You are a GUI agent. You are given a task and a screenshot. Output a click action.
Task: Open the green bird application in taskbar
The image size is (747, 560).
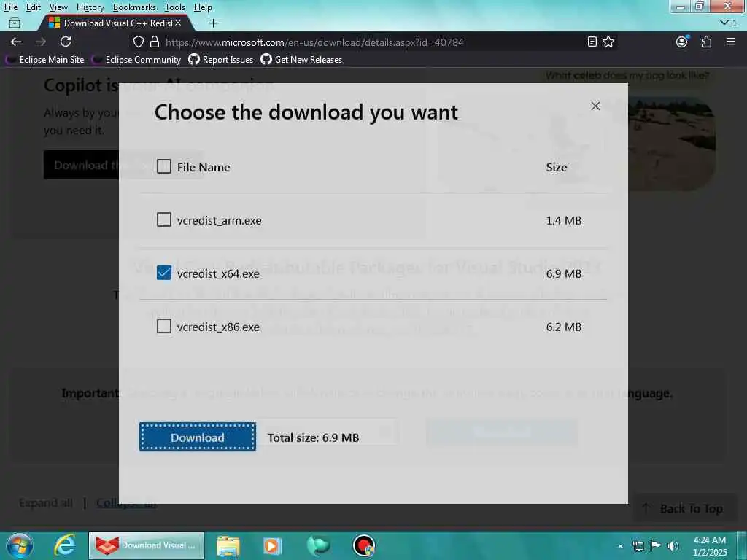pos(318,545)
